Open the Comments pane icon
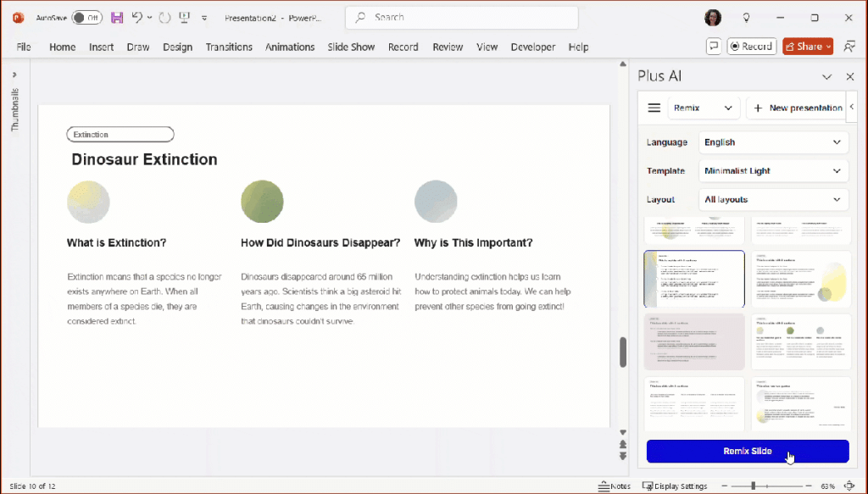This screenshot has width=868, height=494. 714,47
